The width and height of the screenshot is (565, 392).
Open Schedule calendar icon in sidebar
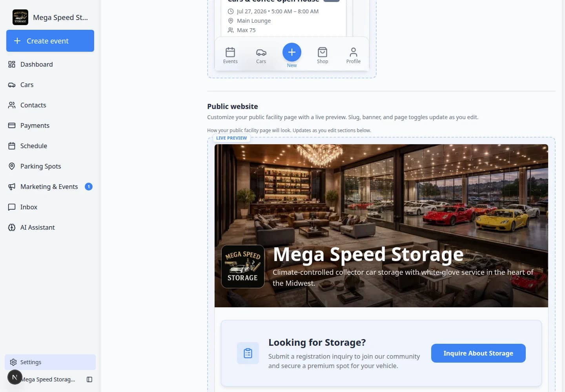pyautogui.click(x=12, y=146)
